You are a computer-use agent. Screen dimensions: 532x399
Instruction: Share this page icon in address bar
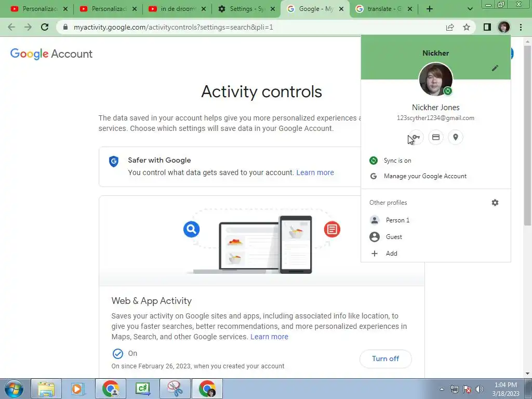click(450, 27)
